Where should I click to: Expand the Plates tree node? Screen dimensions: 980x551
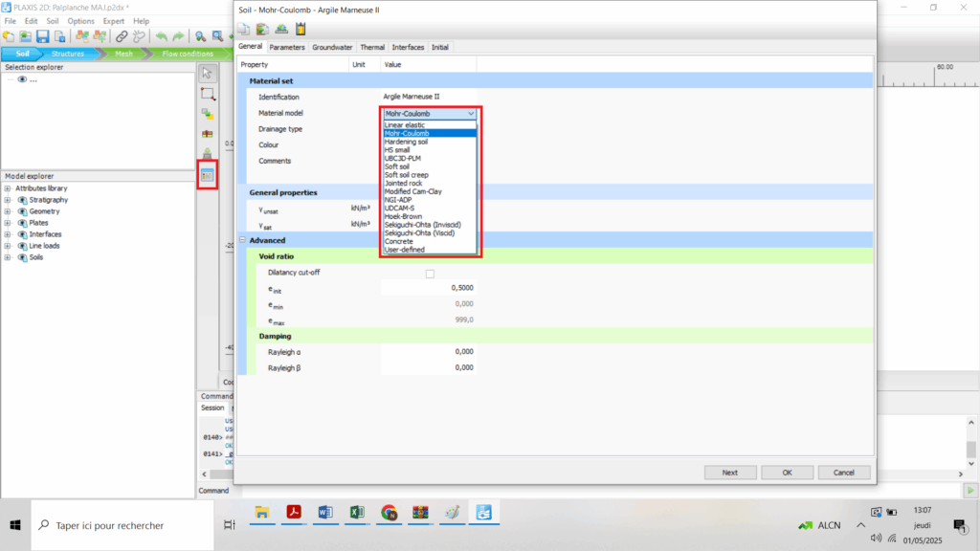click(x=8, y=223)
